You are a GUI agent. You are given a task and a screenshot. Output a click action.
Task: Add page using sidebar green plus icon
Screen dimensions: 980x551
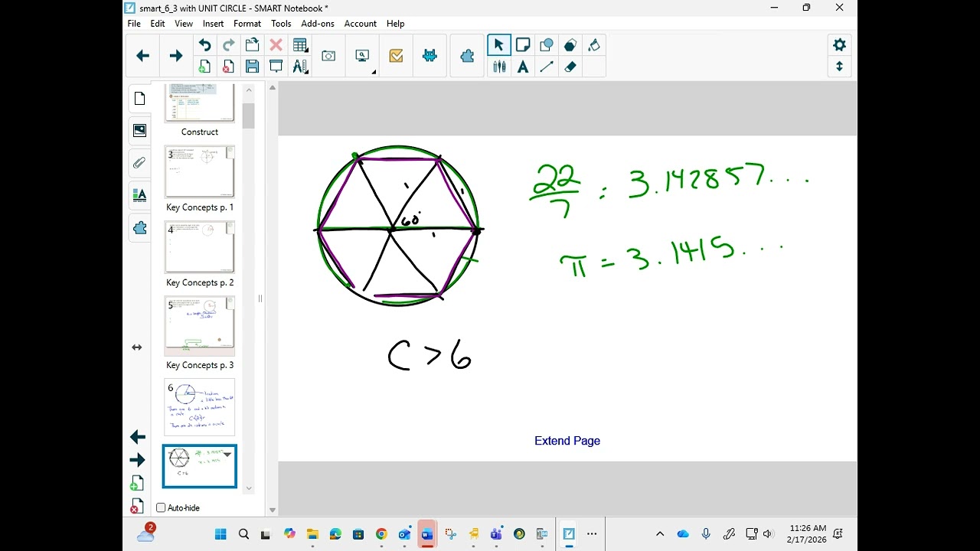click(136, 483)
